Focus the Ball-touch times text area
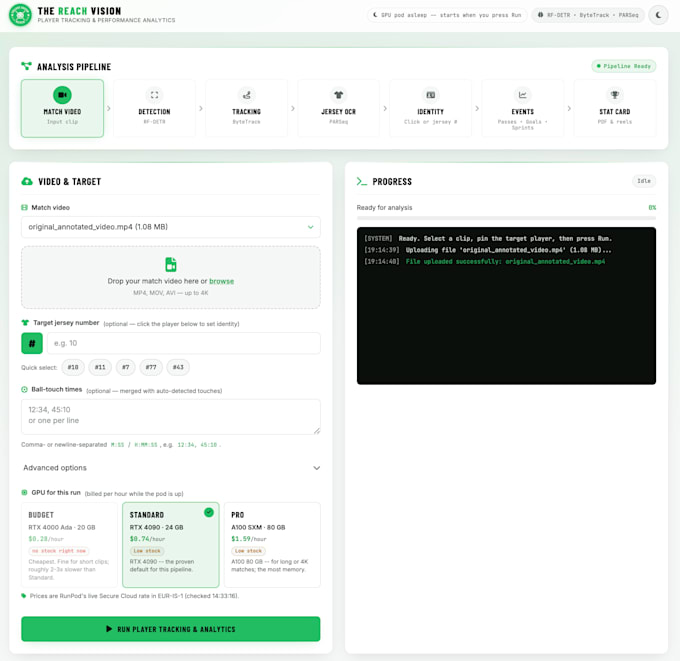 (x=171, y=417)
